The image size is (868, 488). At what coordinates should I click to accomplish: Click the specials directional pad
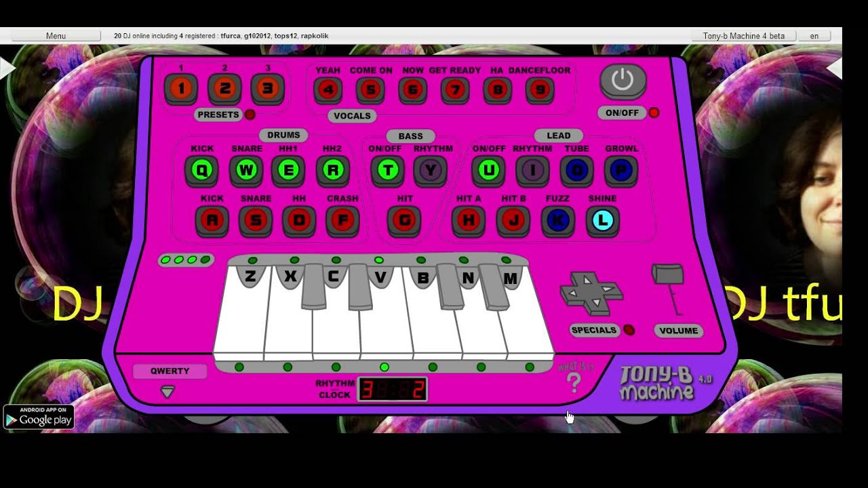[x=592, y=293]
